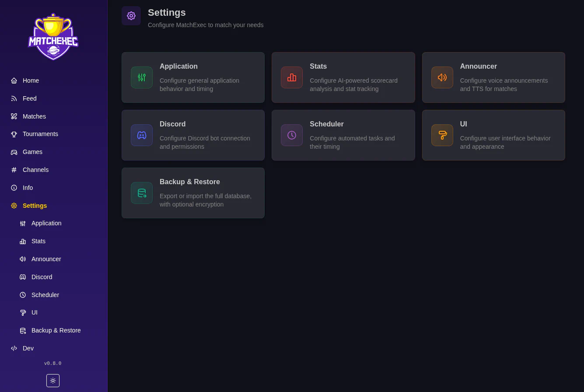
Task: Open the Application settings card
Action: 193,77
